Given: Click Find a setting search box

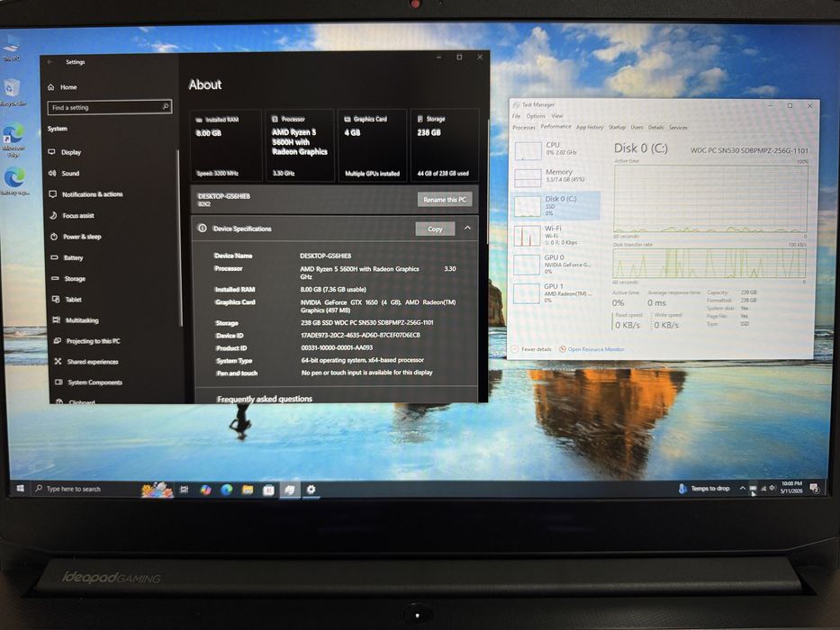Looking at the screenshot, I should pos(110,107).
